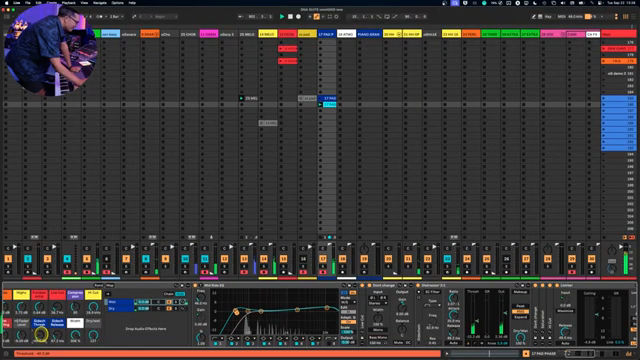Viewport: 640px width, 360px height.
Task: Toggle the Bass Mono button
Action: click(378, 338)
